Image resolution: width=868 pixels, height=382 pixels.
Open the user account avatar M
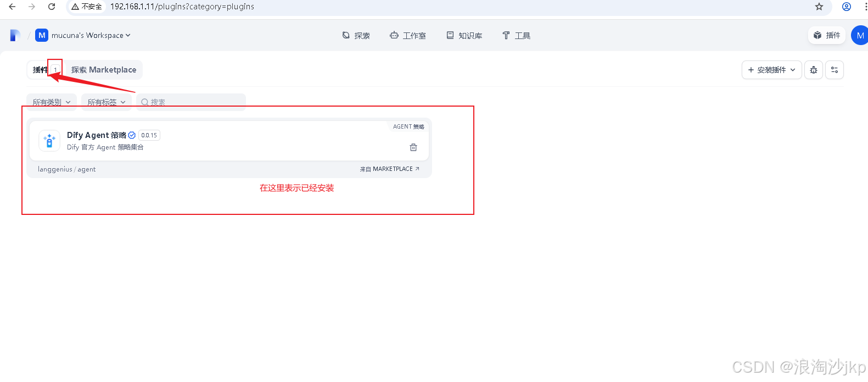tap(860, 35)
